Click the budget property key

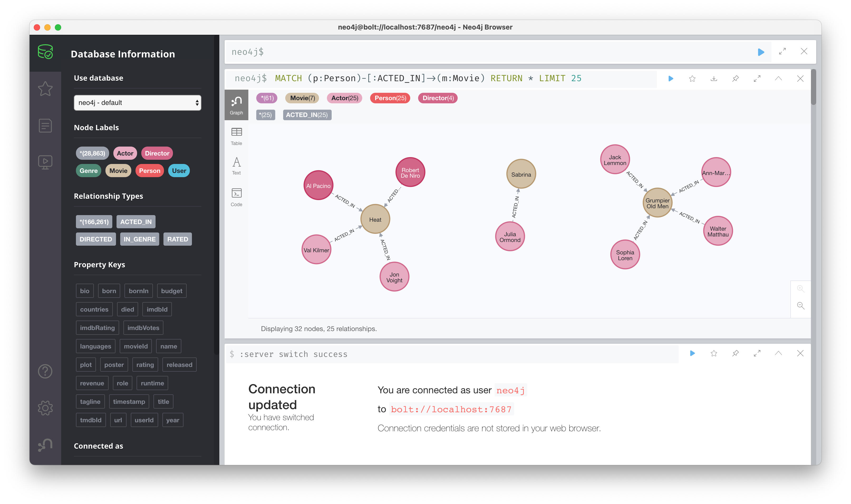[171, 291]
